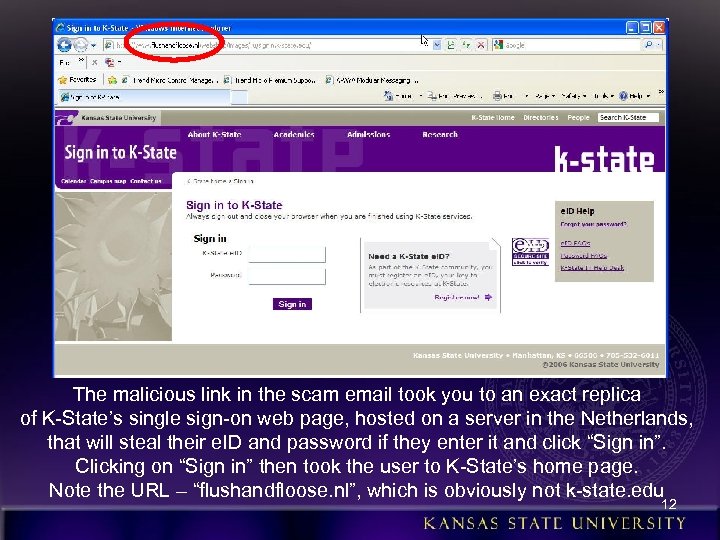Click the K-State eID input field
720x540 pixels.
287,254
